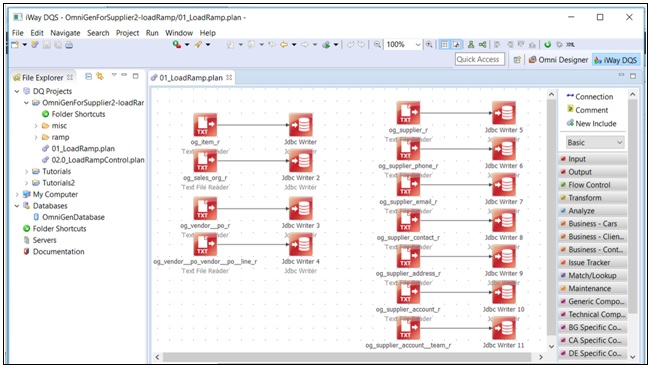Open the 100% zoom level dropdown
This screenshot has width=651, height=368.
pos(418,44)
